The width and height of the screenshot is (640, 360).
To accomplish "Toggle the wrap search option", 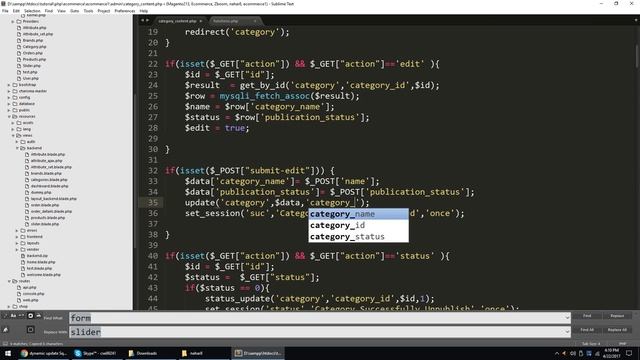I will pyautogui.click(x=30, y=316).
